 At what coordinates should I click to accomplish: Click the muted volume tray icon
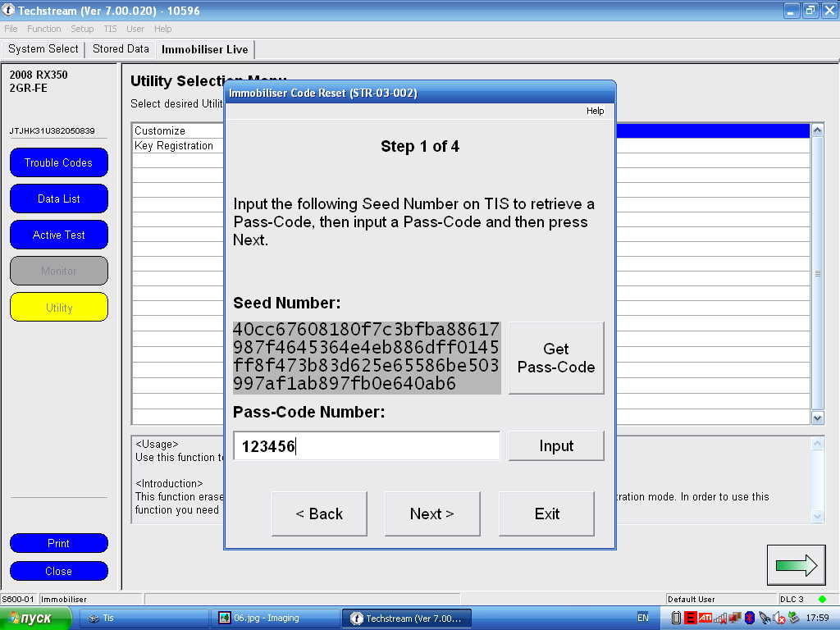pos(779,618)
